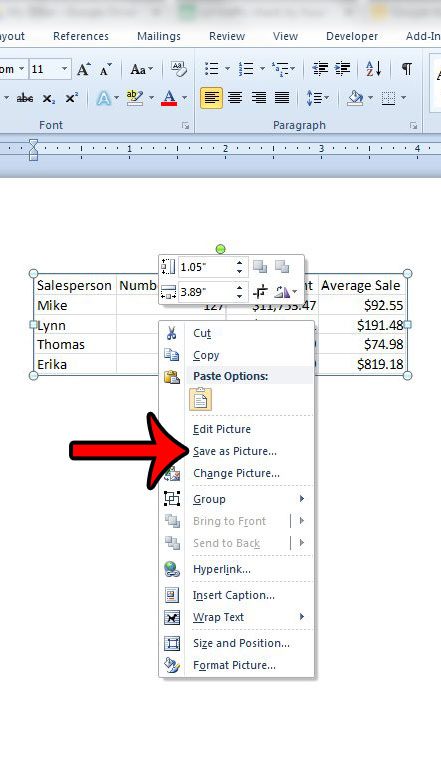Increase the paragraph indent
The image size is (441, 767).
point(343,69)
